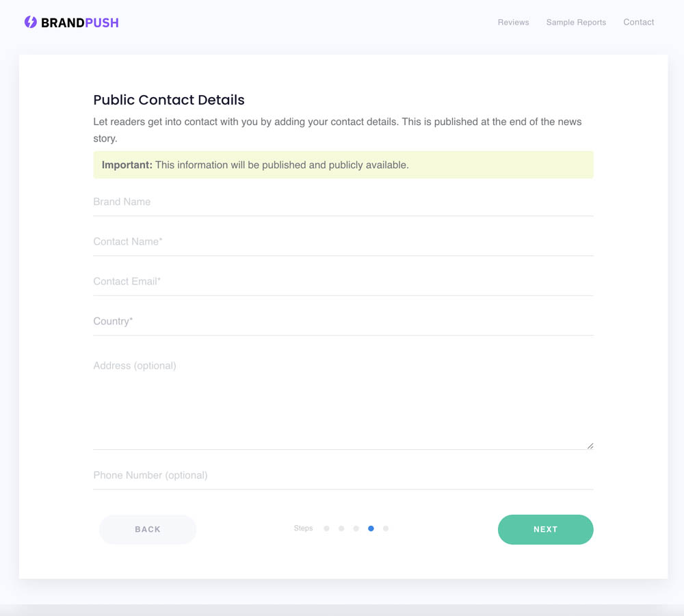Click the Contact Email field

pos(342,283)
